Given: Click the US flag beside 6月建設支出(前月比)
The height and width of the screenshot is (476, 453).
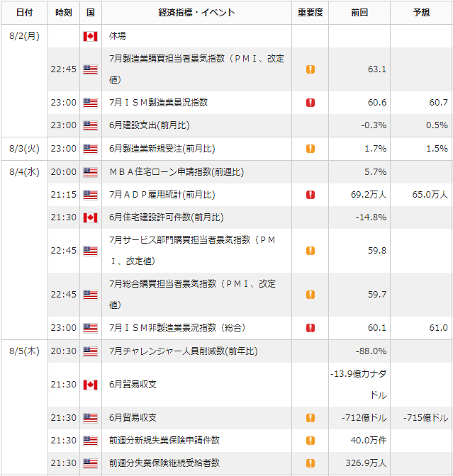Looking at the screenshot, I should 90,125.
